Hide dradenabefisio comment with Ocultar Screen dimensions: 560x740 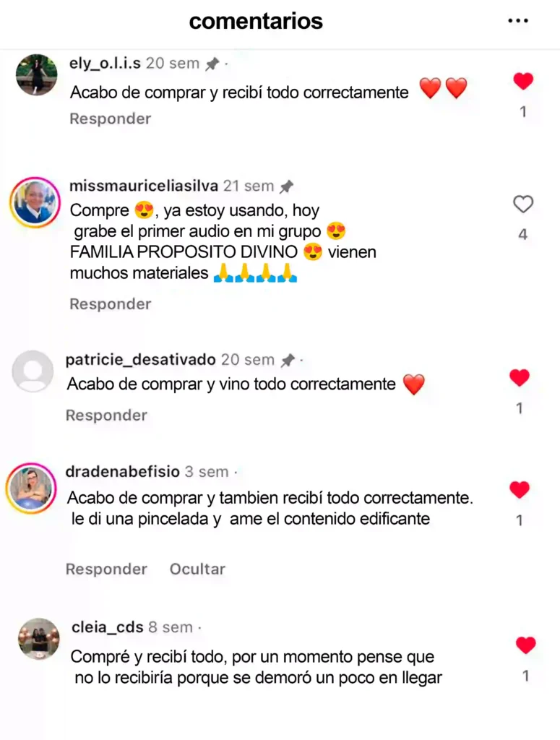point(198,569)
